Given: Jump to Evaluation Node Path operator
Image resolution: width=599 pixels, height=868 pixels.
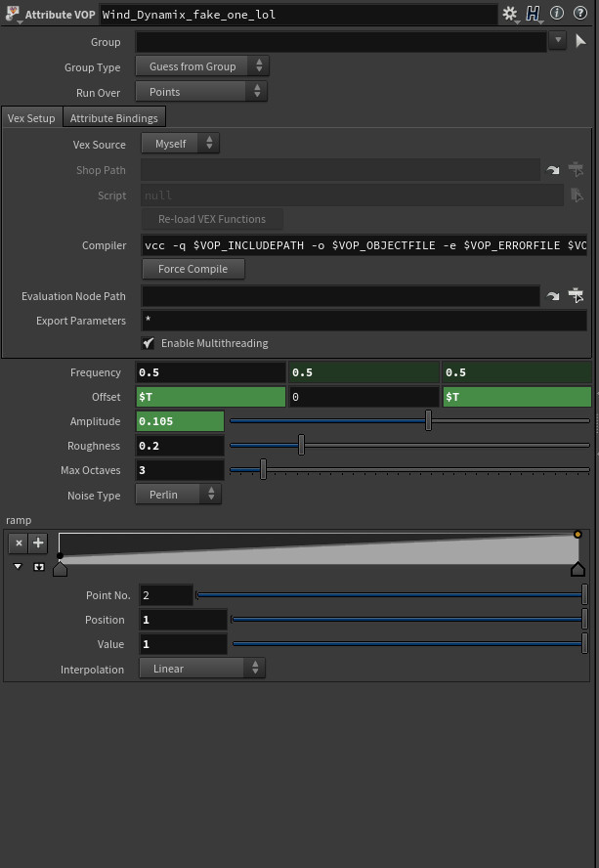Looking at the screenshot, I should coord(554,295).
